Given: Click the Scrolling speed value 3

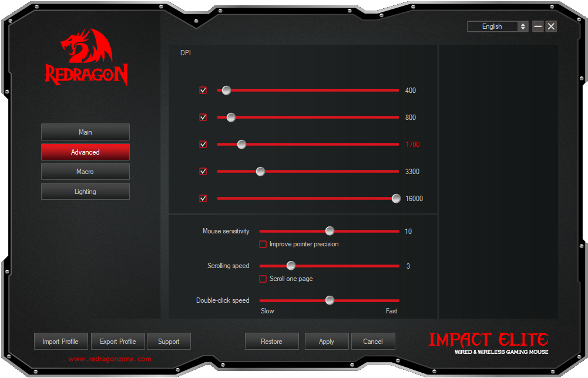Looking at the screenshot, I should pos(408,266).
